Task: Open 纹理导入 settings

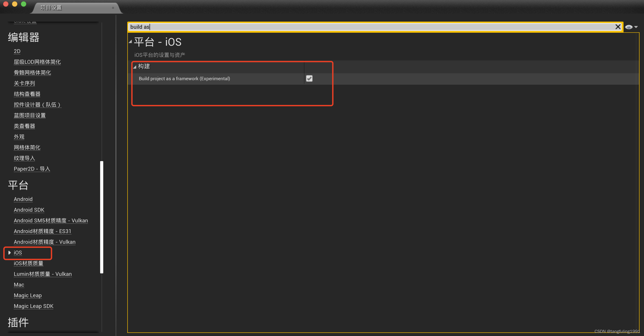Action: pyautogui.click(x=24, y=158)
